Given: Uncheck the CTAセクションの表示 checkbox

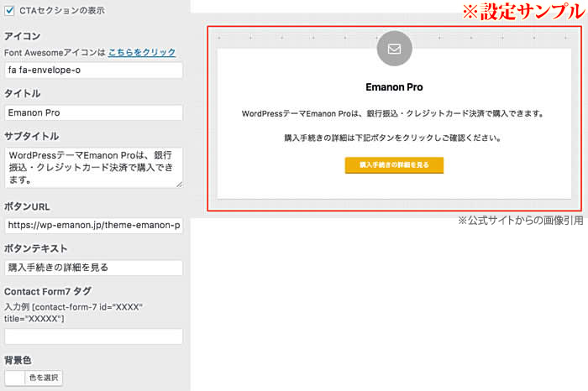Looking at the screenshot, I should 9,10.
